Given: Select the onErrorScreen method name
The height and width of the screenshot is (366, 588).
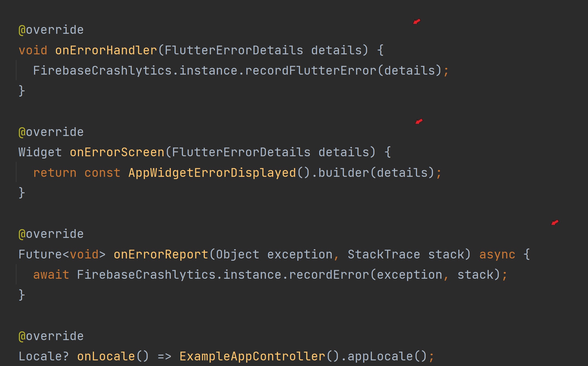Looking at the screenshot, I should [x=116, y=152].
